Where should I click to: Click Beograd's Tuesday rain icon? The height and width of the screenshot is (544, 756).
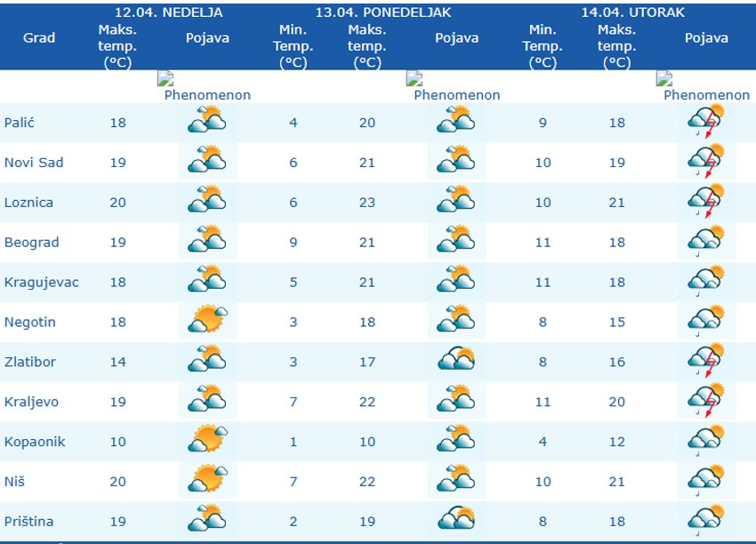pyautogui.click(x=706, y=242)
